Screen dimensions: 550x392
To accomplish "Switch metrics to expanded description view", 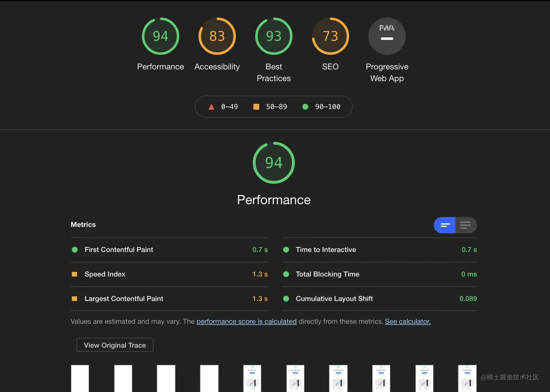I will 466,225.
